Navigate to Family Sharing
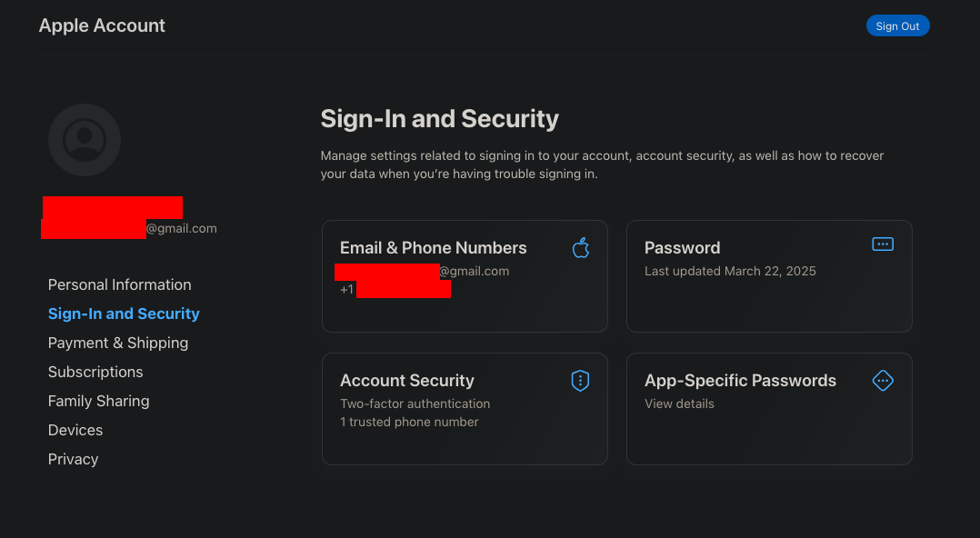 coord(99,401)
